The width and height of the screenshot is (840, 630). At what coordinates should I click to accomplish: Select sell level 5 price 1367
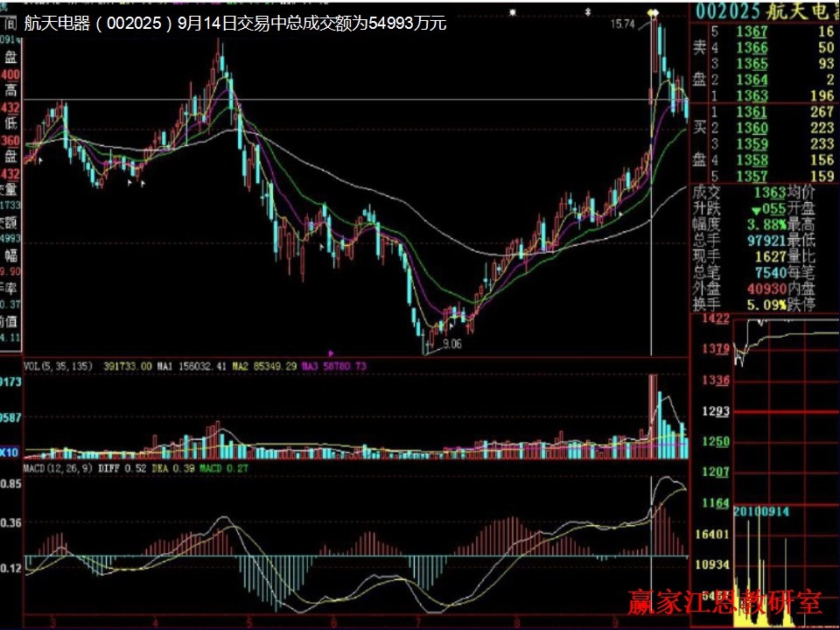point(751,32)
